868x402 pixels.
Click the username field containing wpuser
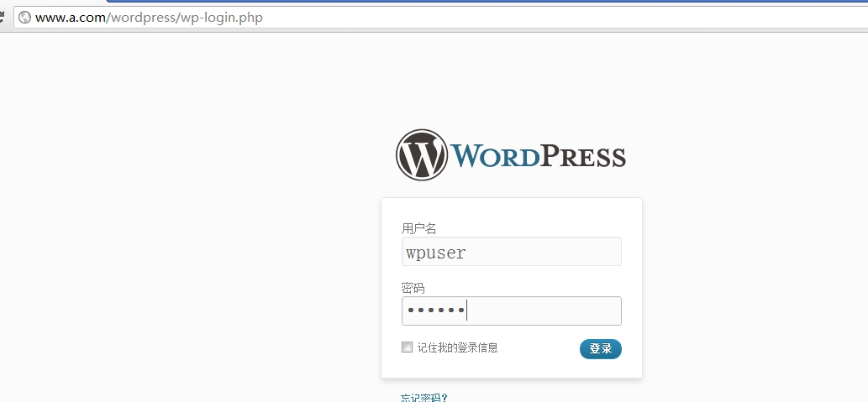click(x=512, y=252)
